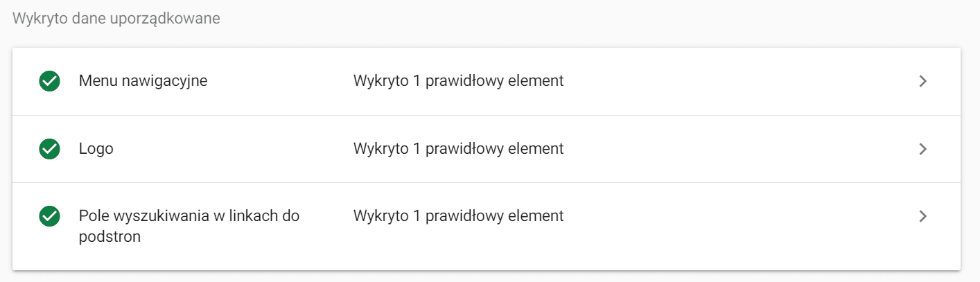Expand the Menu nawigacyjne row with its arrow
Screen dimensions: 980x282
pyautogui.click(x=922, y=81)
